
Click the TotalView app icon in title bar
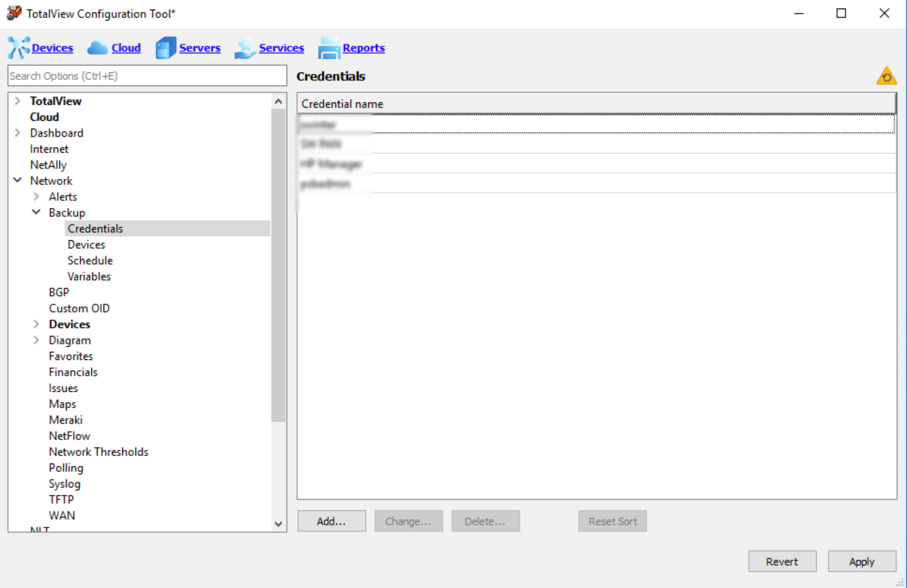14,13
